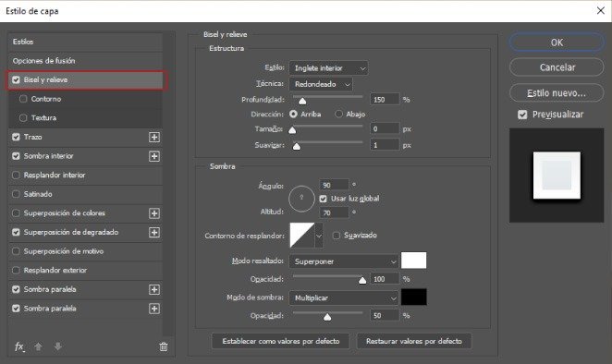612x364 pixels.
Task: Open Modo de sombra dropdown Multiplicar
Action: (x=344, y=298)
